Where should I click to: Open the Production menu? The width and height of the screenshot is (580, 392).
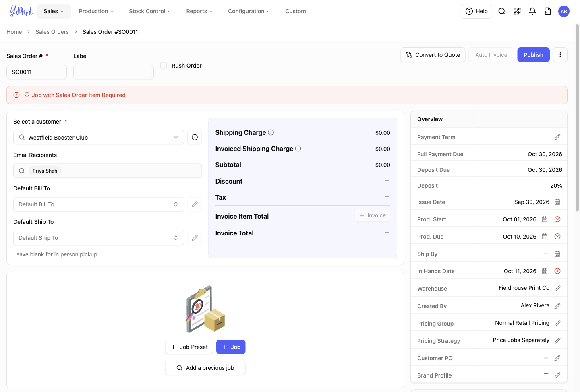click(x=96, y=11)
